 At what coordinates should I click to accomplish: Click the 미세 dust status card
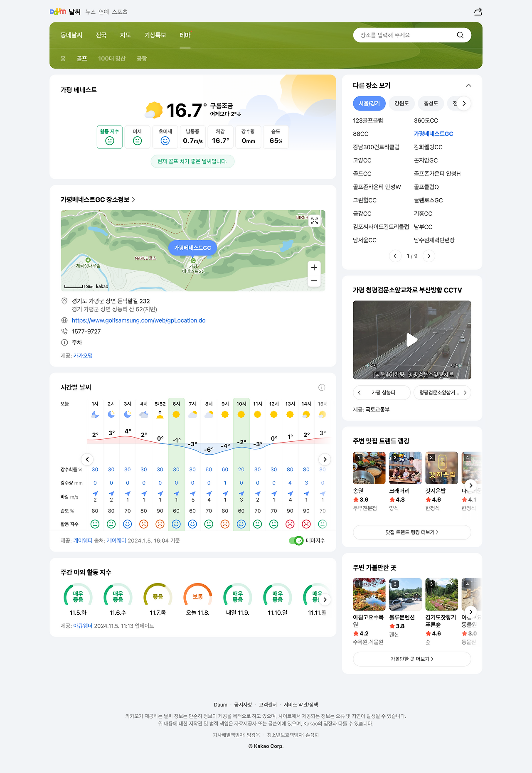pos(137,137)
